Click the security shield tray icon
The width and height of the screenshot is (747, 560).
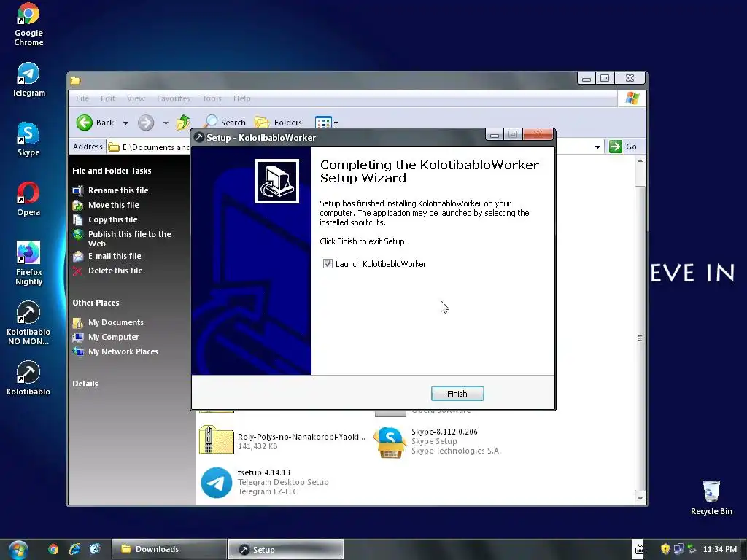click(665, 549)
